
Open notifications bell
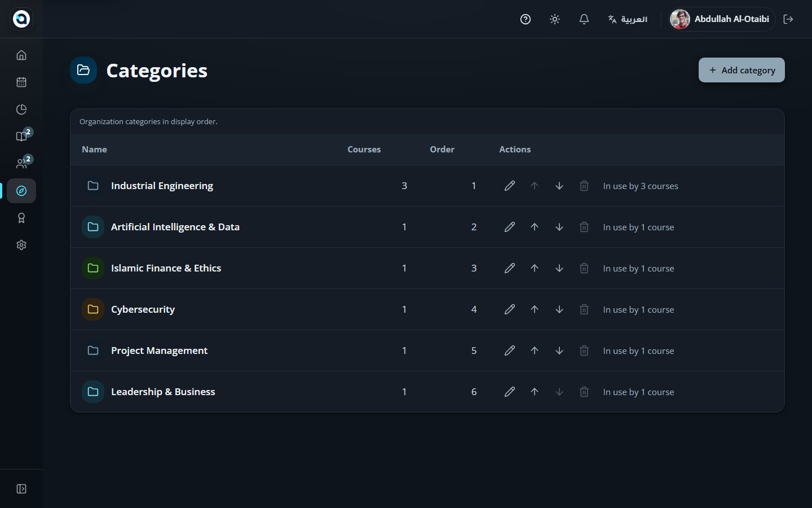pos(584,19)
